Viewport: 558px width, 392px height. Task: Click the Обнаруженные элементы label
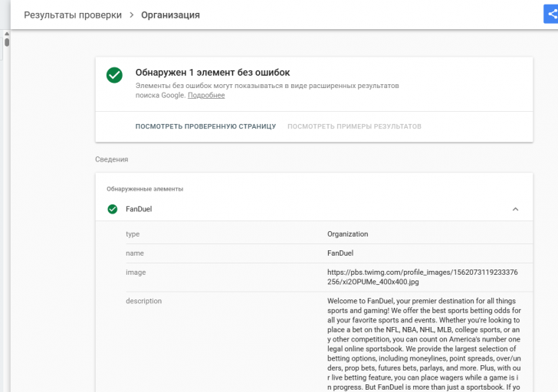(x=145, y=189)
